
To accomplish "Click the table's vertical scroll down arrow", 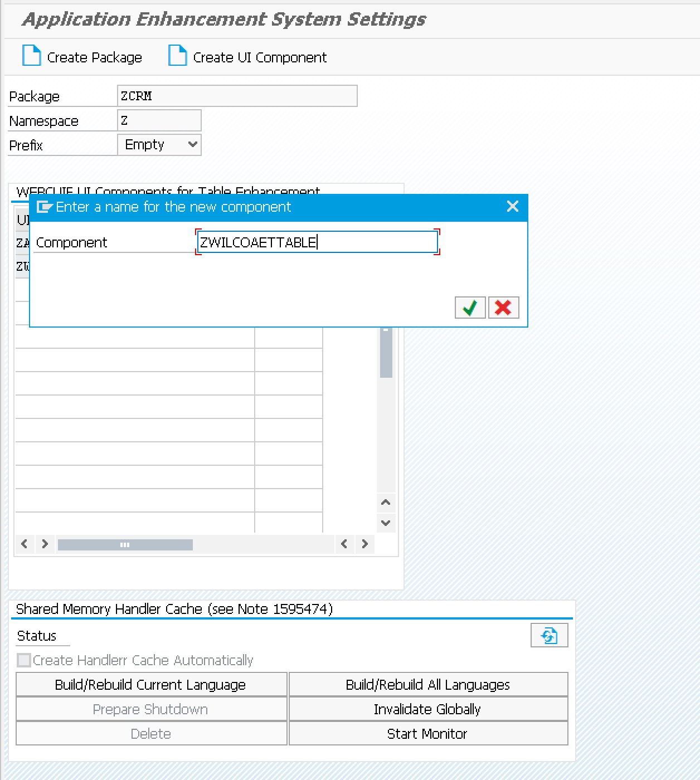I will 386,523.
